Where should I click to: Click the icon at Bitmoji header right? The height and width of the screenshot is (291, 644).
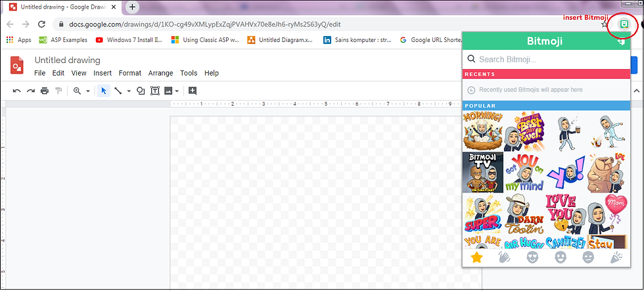pos(621,41)
